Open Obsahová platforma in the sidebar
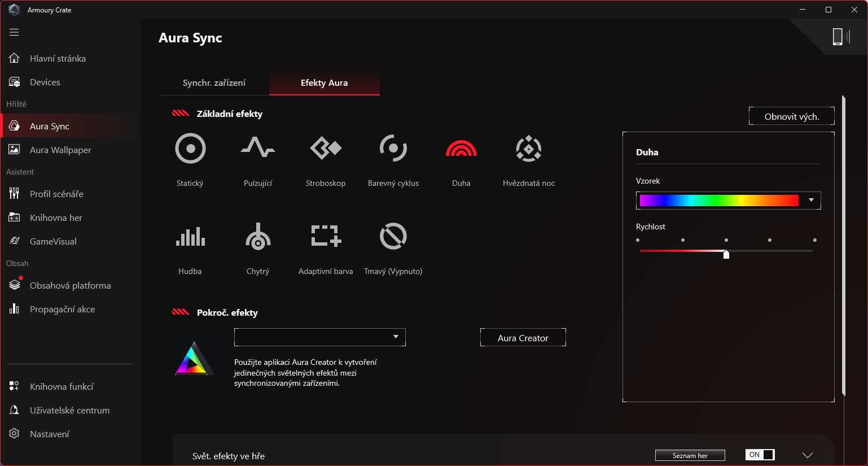868x466 pixels. click(70, 285)
